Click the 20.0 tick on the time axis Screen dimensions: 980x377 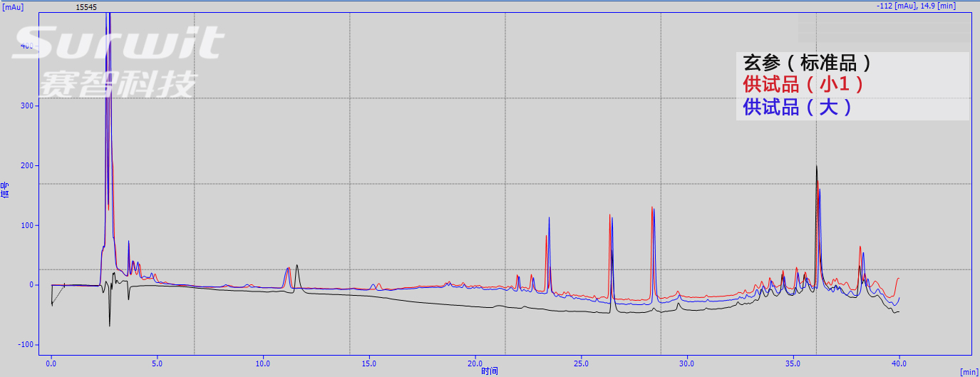pos(475,363)
